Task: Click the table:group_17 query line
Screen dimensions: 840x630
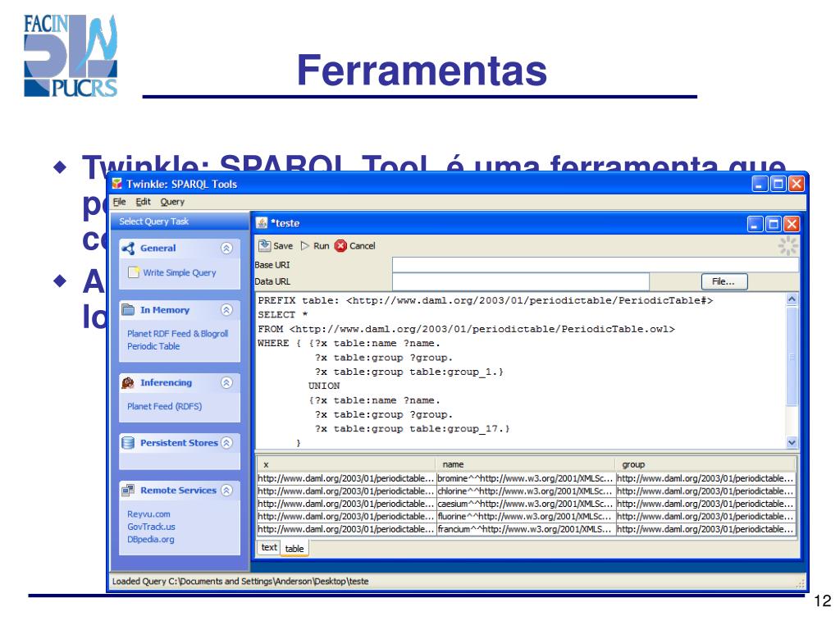Action: [x=412, y=428]
